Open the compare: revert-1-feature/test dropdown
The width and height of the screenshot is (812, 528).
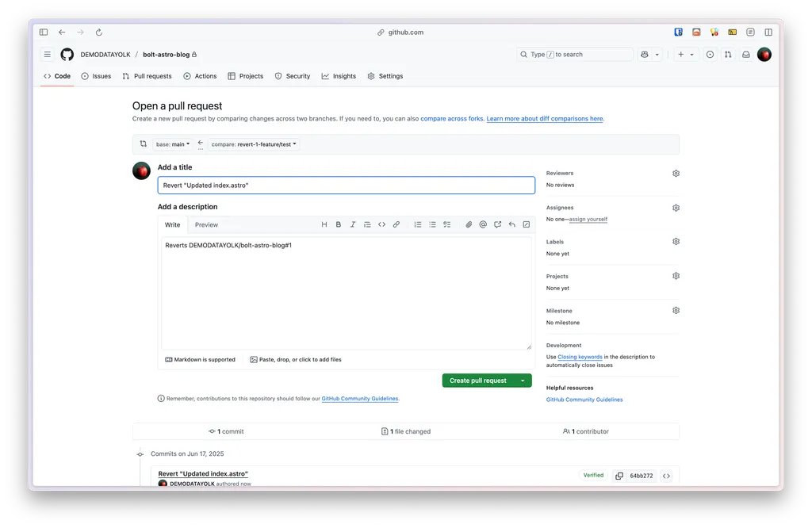click(x=254, y=144)
